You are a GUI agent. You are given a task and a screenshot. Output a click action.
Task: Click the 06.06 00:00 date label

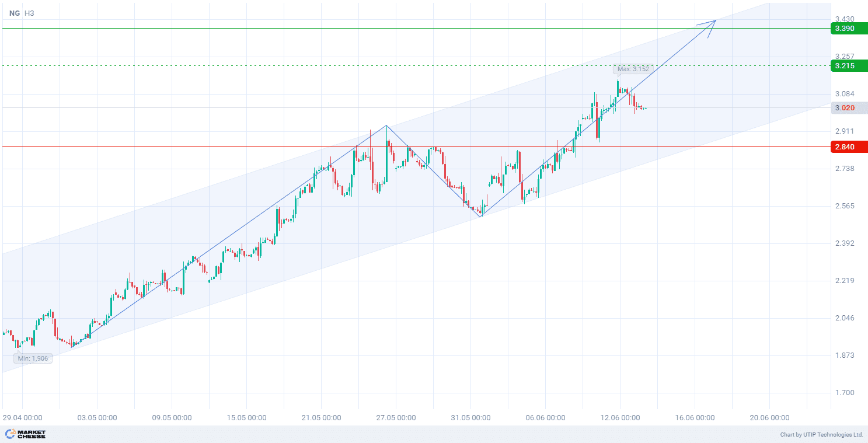[x=545, y=418]
